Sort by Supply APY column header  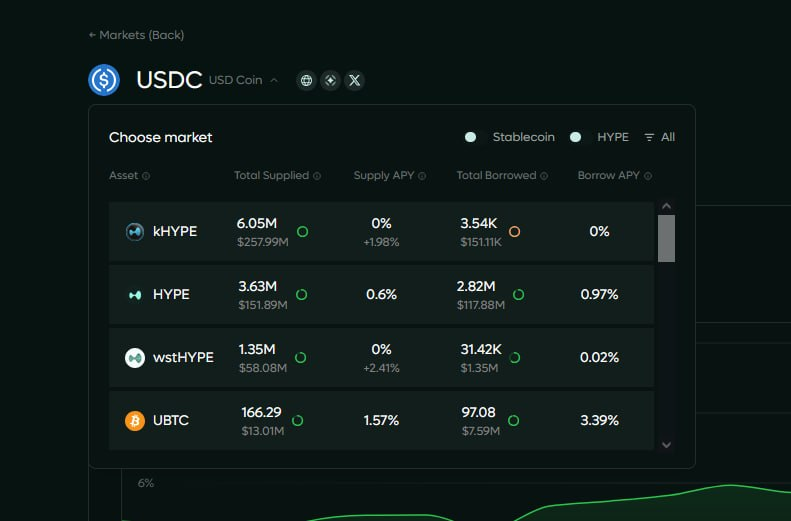[384, 176]
